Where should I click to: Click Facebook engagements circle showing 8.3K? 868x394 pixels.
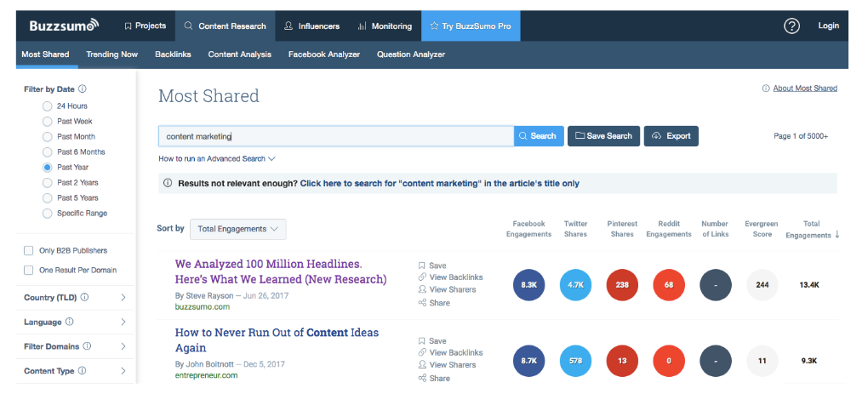tap(529, 285)
